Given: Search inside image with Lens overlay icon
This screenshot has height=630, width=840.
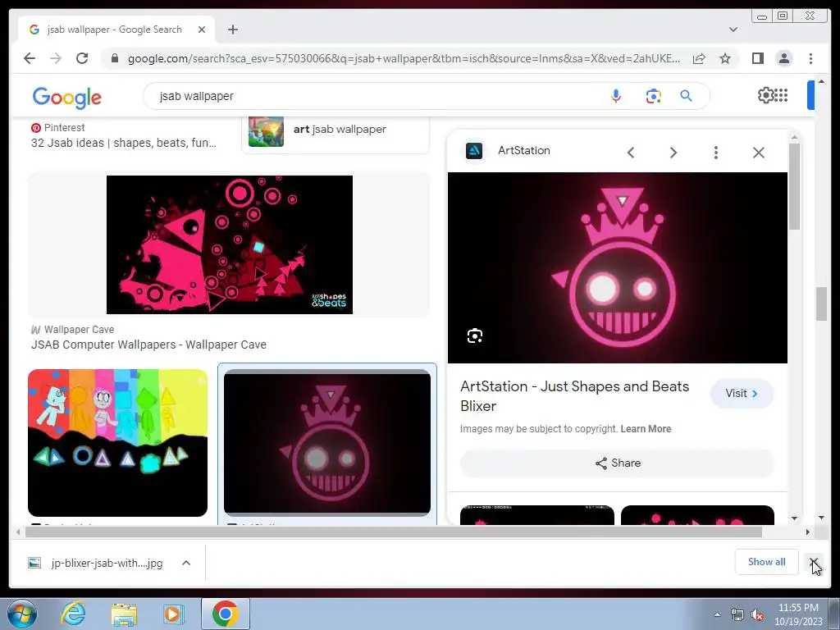Looking at the screenshot, I should pyautogui.click(x=475, y=336).
